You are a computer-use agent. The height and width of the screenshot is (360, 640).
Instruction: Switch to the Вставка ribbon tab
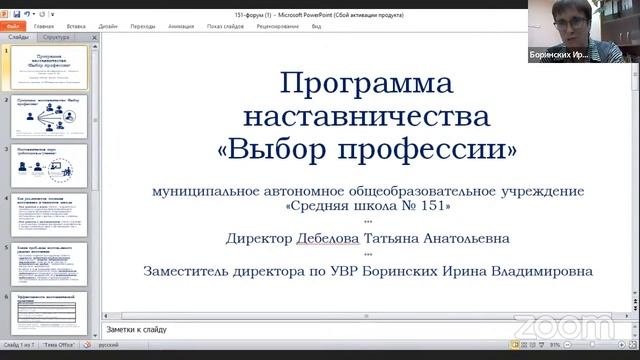[76, 26]
